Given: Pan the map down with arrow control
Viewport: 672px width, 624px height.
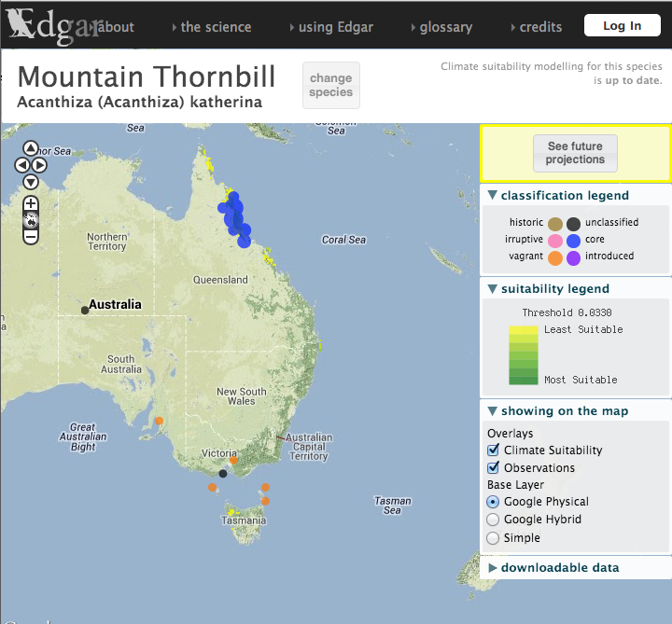Looking at the screenshot, I should click(x=31, y=182).
